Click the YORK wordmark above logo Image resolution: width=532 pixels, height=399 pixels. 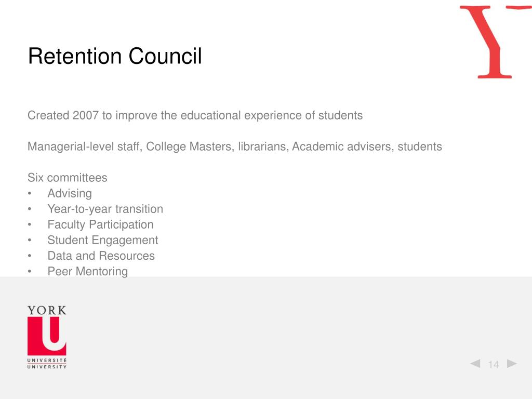point(47,311)
